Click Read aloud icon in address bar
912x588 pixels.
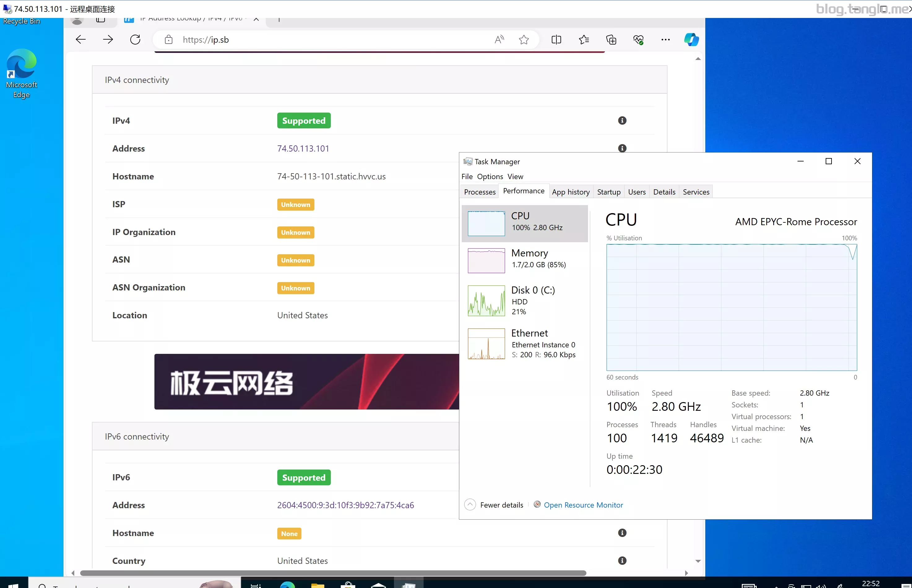(499, 40)
